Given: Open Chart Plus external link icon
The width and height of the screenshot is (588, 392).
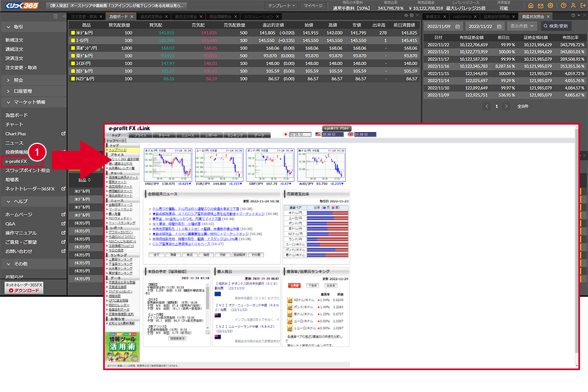Looking at the screenshot, I should click(x=64, y=134).
